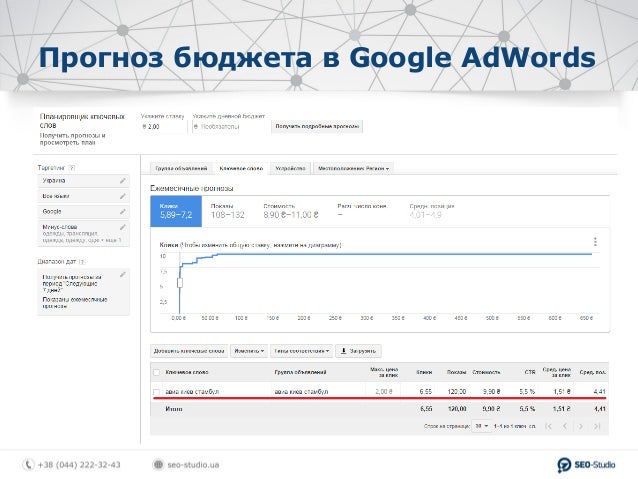Edit the languages targeting pencil icon
Image resolution: width=638 pixels, height=479 pixels.
click(x=122, y=196)
